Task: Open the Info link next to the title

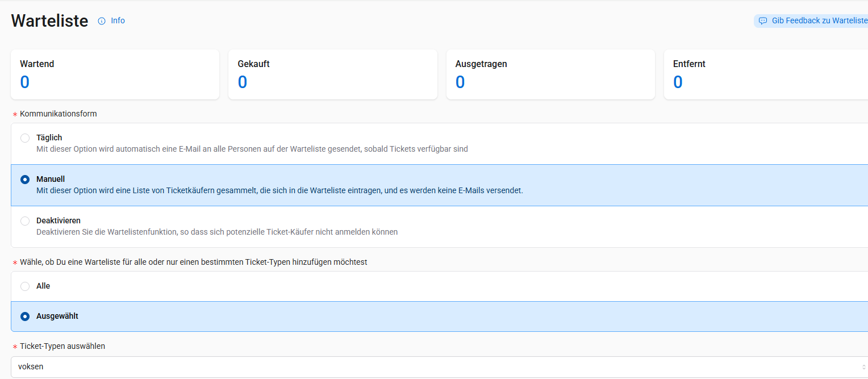Action: [118, 20]
